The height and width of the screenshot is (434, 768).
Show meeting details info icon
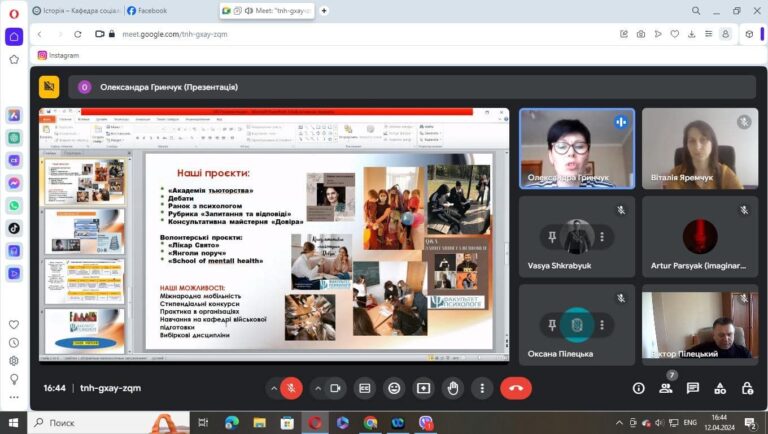639,388
